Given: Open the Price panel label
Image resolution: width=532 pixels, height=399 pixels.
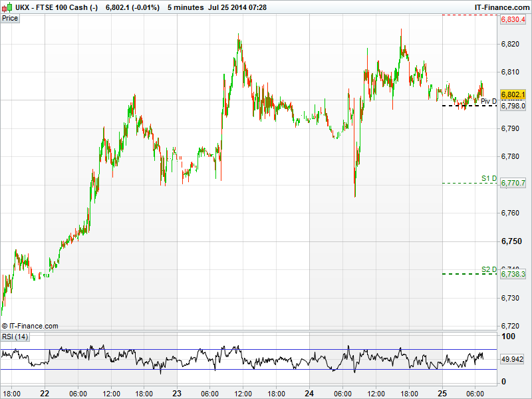Looking at the screenshot, I should click(10, 18).
